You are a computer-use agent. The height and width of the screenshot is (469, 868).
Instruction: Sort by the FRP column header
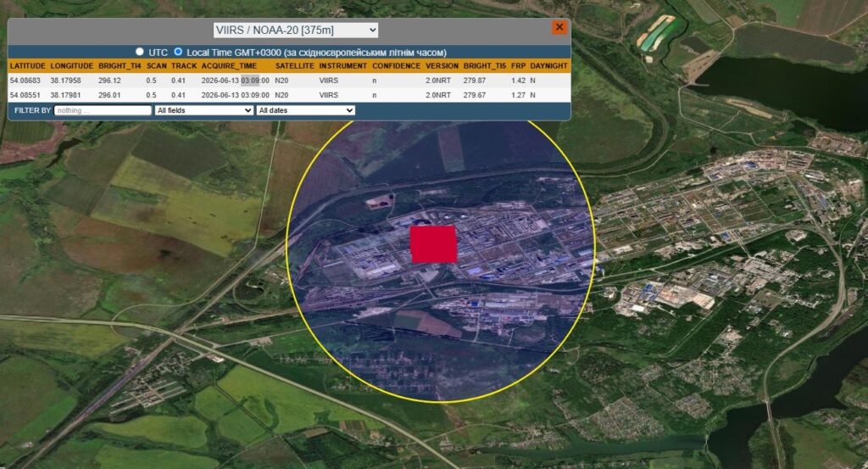(518, 65)
